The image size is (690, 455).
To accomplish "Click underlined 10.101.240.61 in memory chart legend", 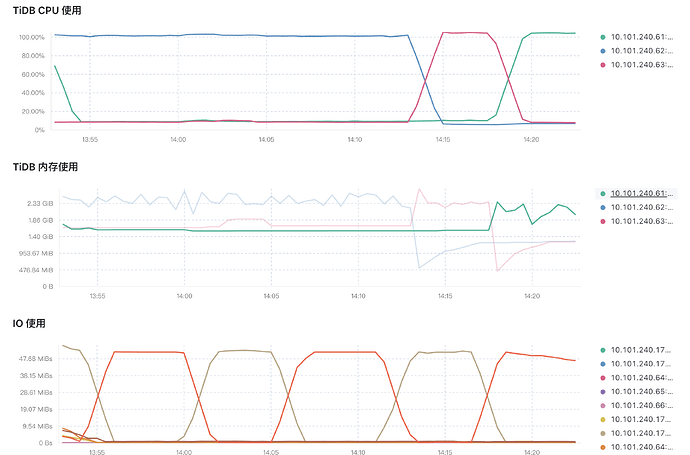I will (x=644, y=193).
